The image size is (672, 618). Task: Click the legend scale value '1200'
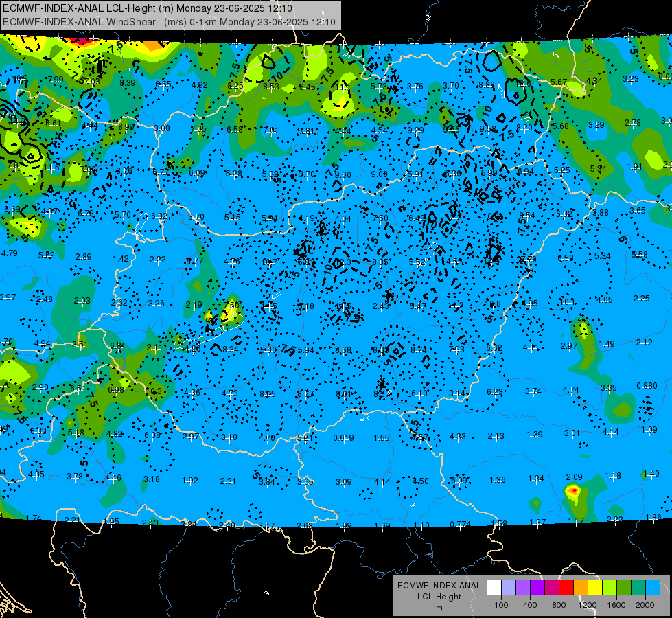tap(587, 605)
